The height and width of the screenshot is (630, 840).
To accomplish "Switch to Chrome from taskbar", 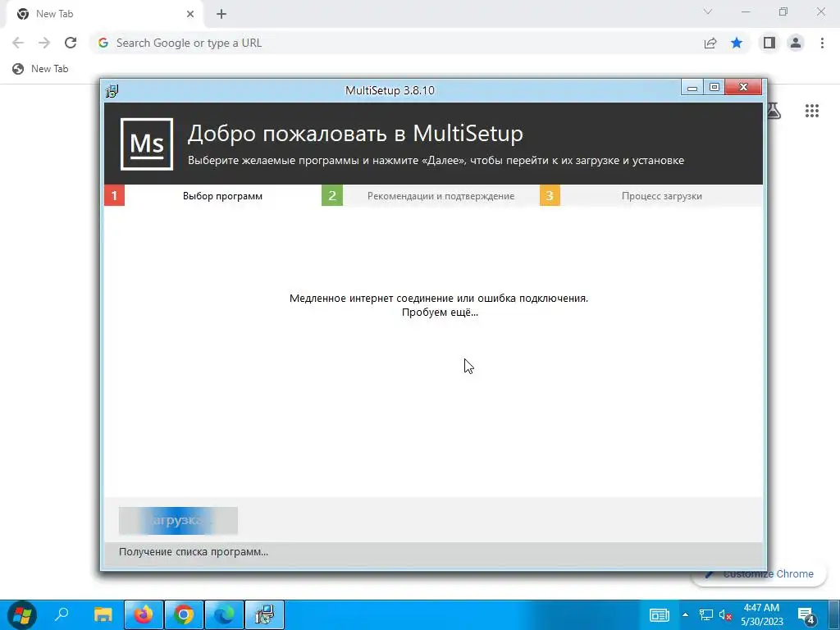I will pos(184,614).
